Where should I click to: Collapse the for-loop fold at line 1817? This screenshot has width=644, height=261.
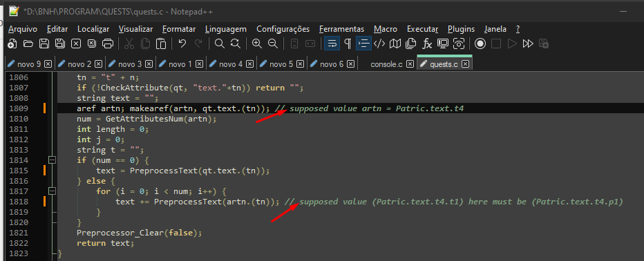coord(52,191)
